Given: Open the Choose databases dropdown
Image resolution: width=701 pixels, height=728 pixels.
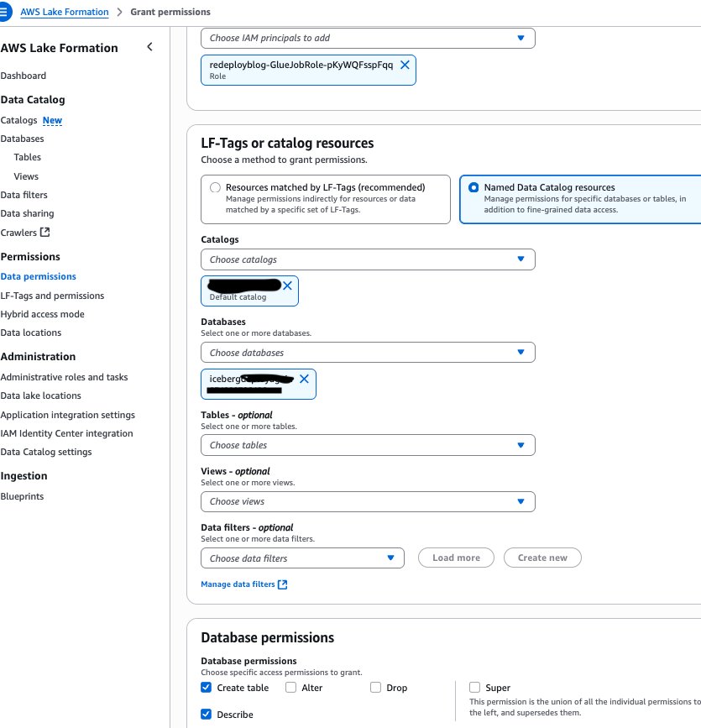Looking at the screenshot, I should [368, 353].
